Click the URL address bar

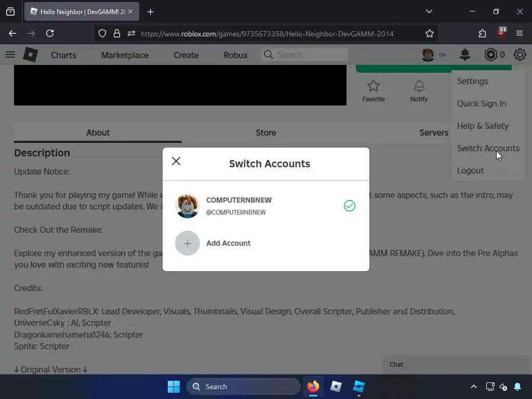(267, 34)
